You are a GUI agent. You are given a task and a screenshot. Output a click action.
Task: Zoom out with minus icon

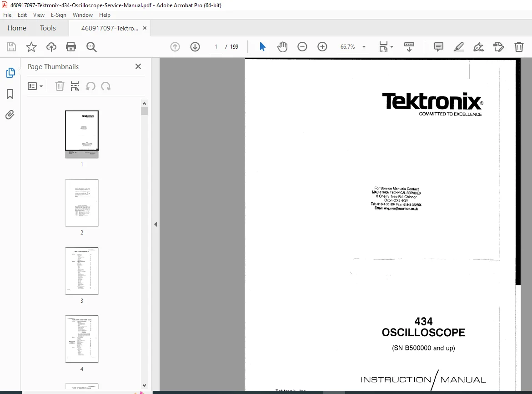click(x=302, y=47)
